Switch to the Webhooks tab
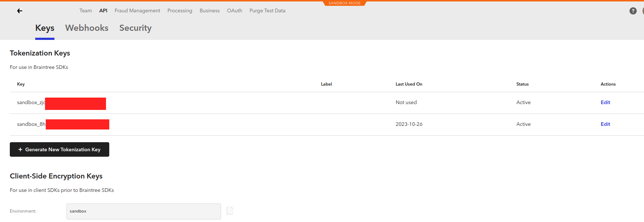644x222 pixels. (x=87, y=28)
